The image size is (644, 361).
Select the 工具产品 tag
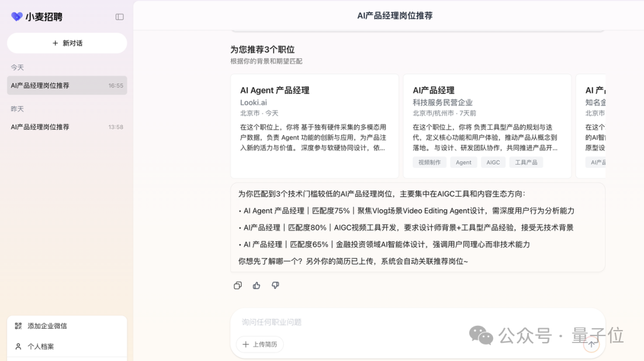click(526, 163)
